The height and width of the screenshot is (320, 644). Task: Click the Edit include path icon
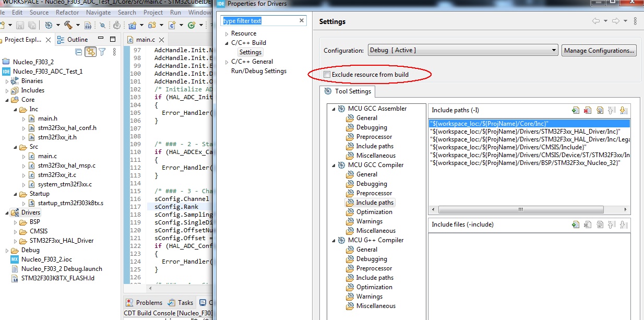pyautogui.click(x=599, y=110)
